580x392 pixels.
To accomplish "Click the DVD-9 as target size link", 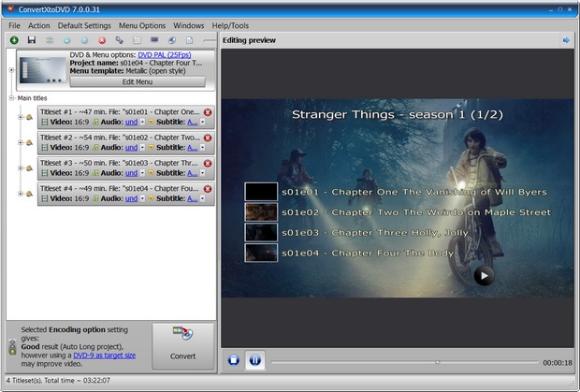I will [105, 356].
